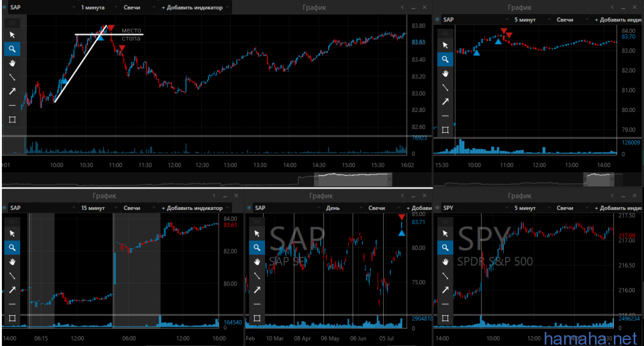Pick the hand tool in the SPY chart
644x346 pixels.
pos(445,262)
